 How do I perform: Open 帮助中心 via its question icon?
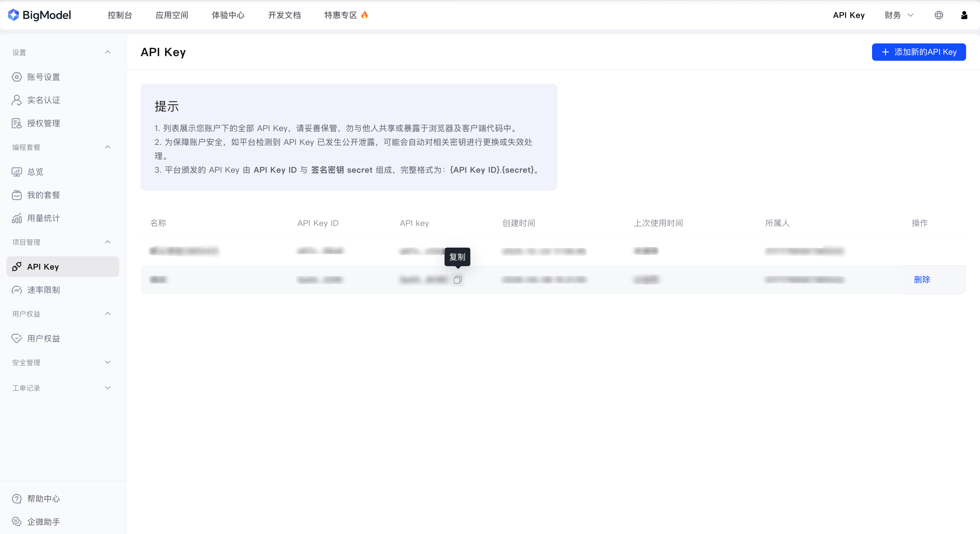[x=16, y=499]
